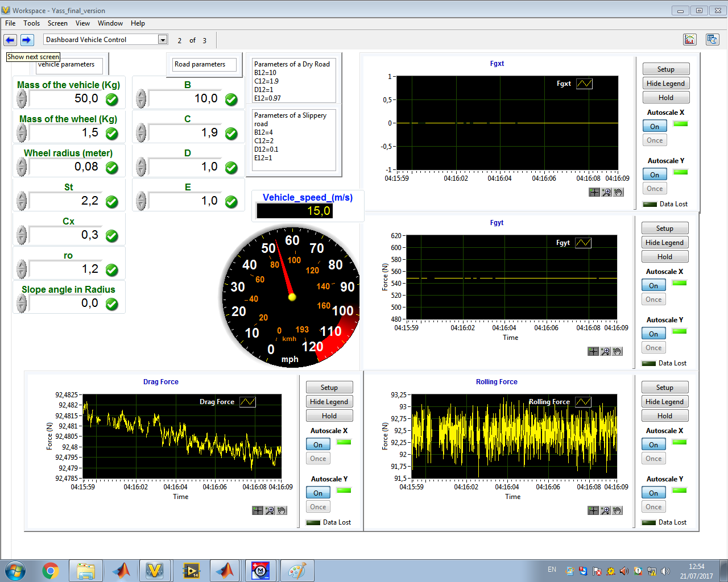Click the show next screen arrow icon

[27, 40]
